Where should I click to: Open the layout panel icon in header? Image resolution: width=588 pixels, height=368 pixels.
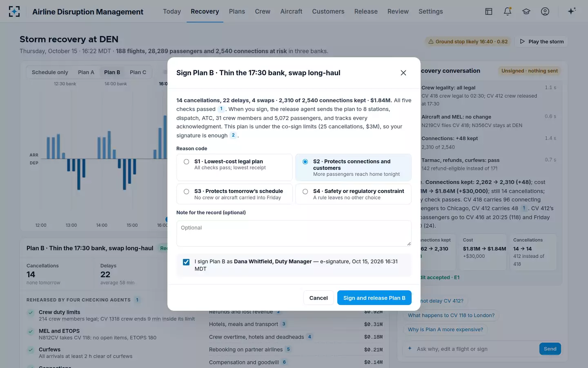pos(489,11)
